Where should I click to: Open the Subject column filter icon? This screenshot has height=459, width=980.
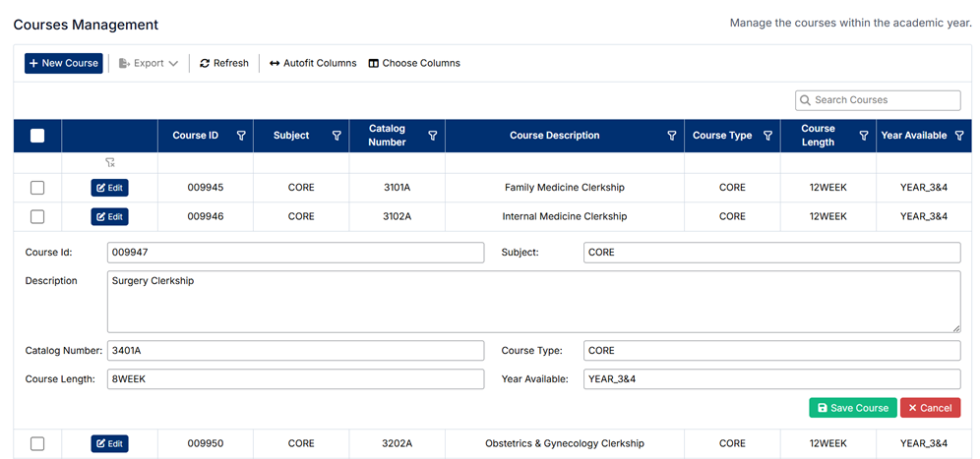[337, 136]
